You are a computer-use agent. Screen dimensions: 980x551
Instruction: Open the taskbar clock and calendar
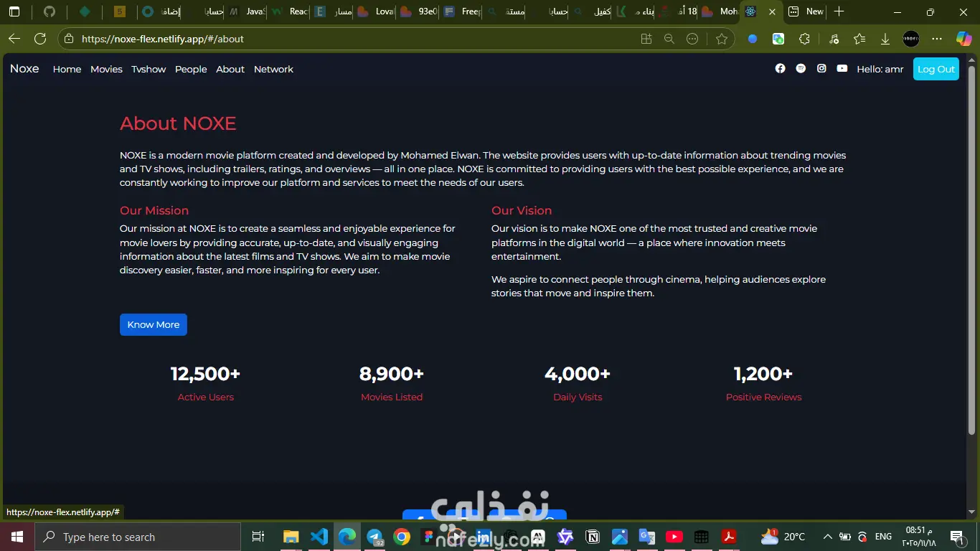click(x=920, y=537)
